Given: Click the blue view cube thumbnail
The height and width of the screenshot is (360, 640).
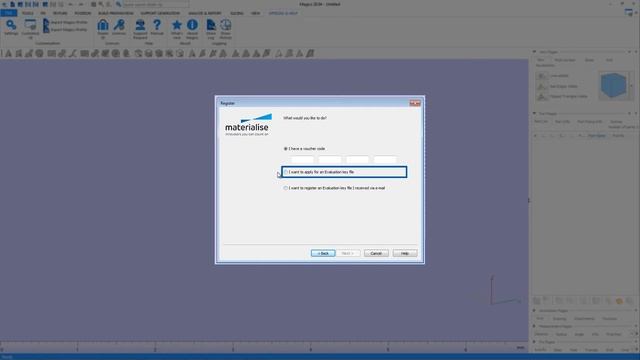Looking at the screenshot, I should tap(613, 85).
